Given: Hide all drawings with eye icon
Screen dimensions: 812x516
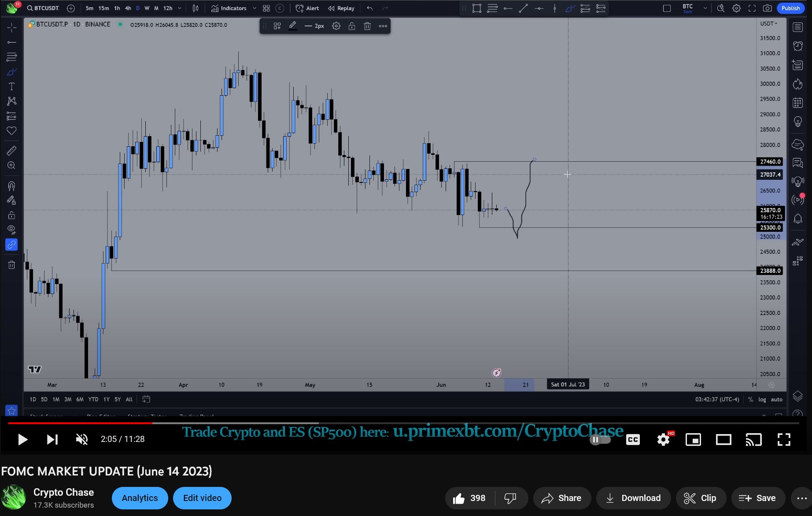Looking at the screenshot, I should point(11,230).
